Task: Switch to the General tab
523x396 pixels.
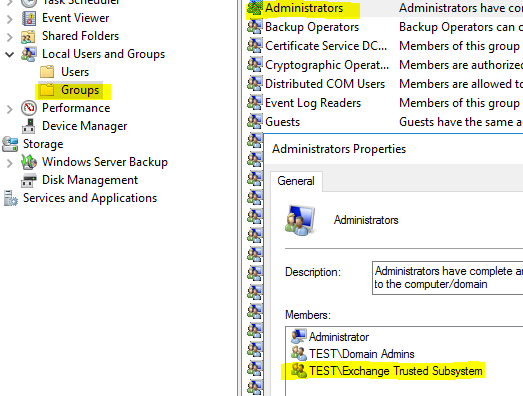Action: click(296, 181)
